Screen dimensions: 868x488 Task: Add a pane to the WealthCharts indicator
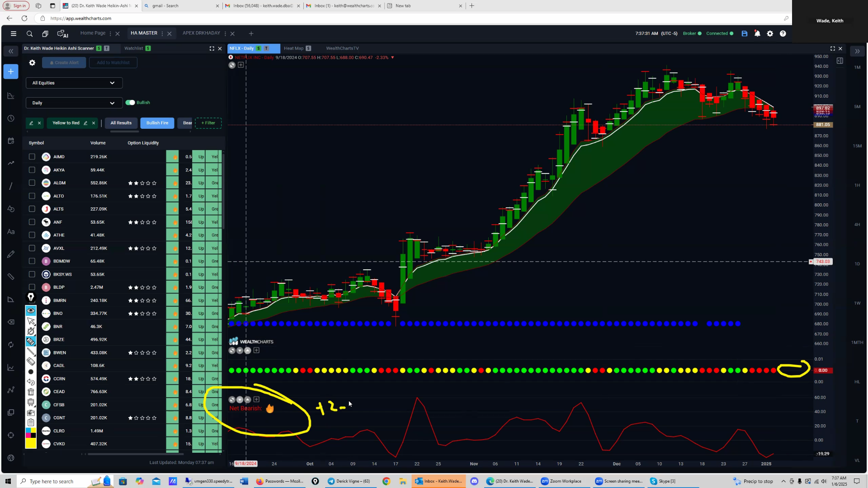[256, 350]
